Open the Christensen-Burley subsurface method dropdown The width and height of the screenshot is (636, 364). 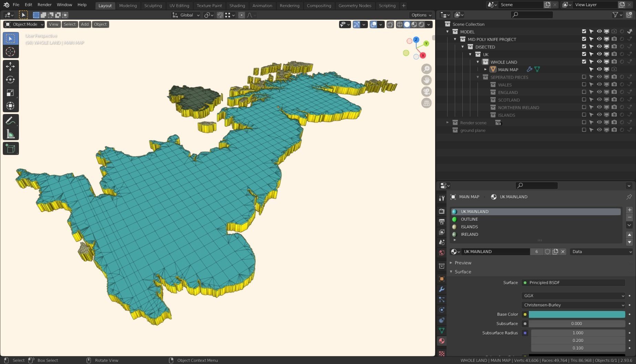coord(573,305)
